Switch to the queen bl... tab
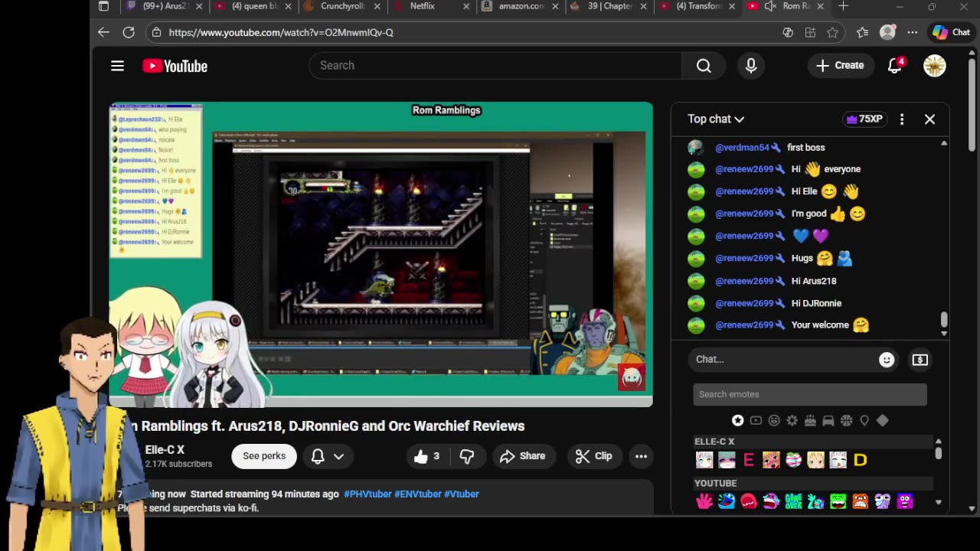This screenshot has width=980, height=551. (x=253, y=6)
